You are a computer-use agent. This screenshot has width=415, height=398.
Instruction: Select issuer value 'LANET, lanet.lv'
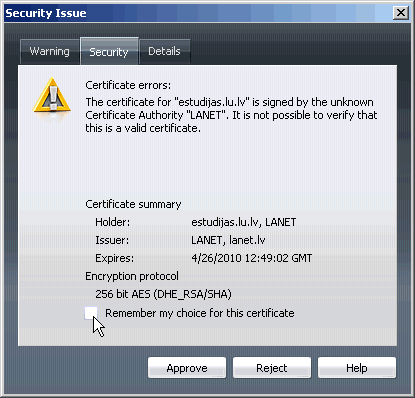(x=228, y=240)
